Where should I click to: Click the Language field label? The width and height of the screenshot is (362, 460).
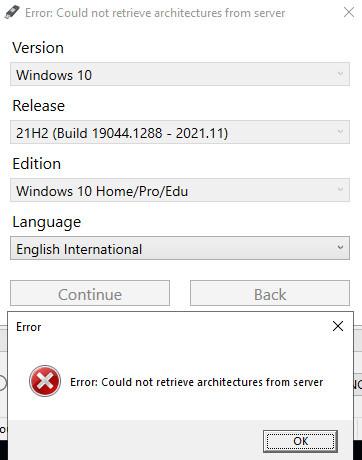pos(47,222)
